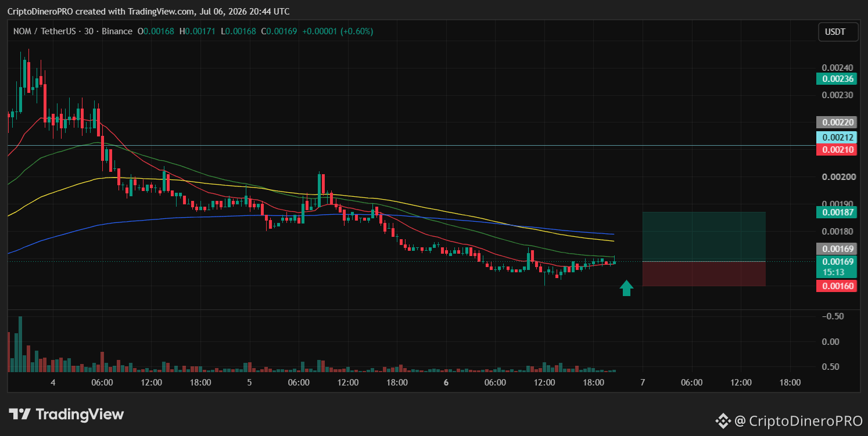Screen dimensions: 868x436
Task: Select the close value 0.00169 in legend
Action: pyautogui.click(x=282, y=31)
